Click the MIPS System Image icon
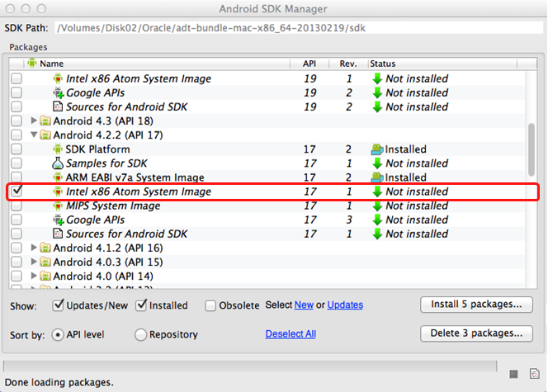This screenshot has height=392, width=548. [57, 205]
